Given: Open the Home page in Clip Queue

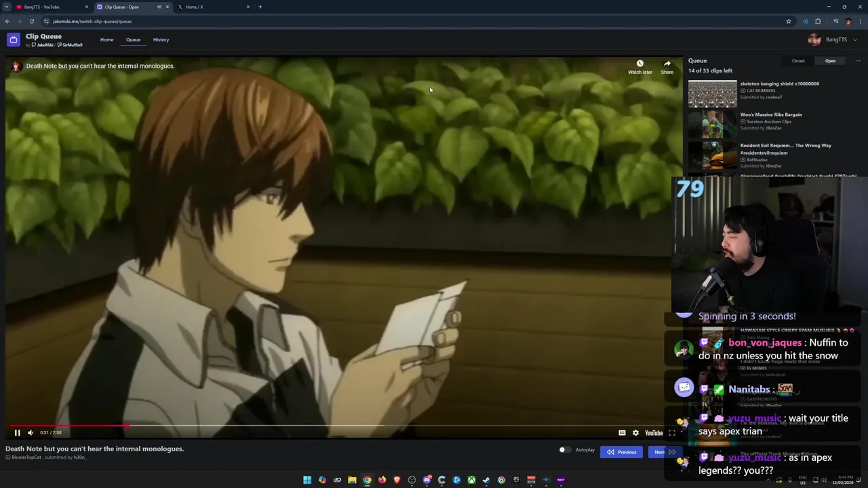Looking at the screenshot, I should [107, 39].
